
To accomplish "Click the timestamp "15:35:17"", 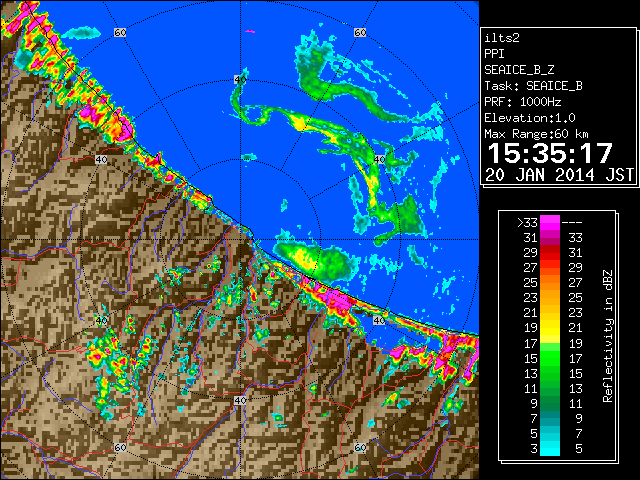I will pos(550,153).
